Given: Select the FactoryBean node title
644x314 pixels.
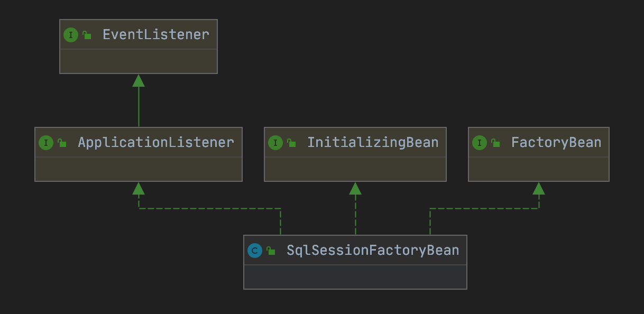Looking at the screenshot, I should [x=556, y=143].
